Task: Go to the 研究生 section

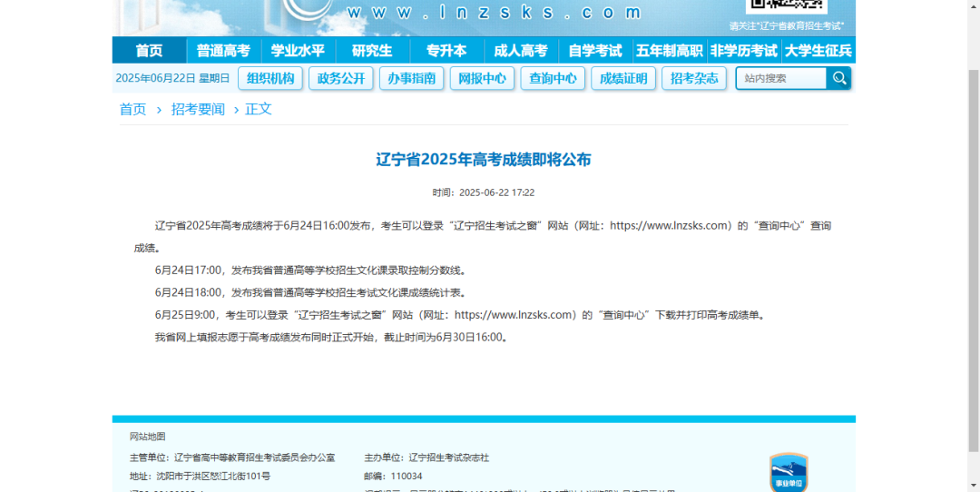Action: 372,51
